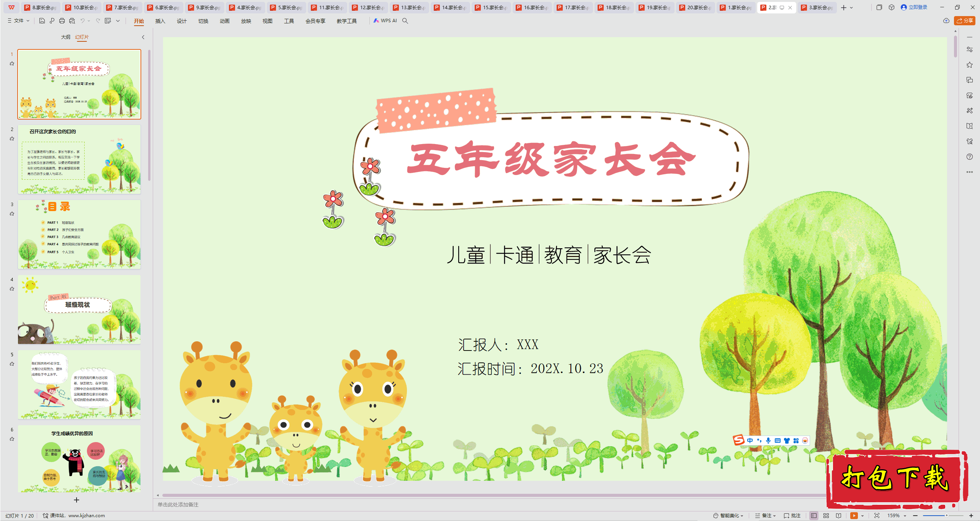Open the 智能美化 dropdown
Image resolution: width=980 pixels, height=521 pixels.
tap(728, 516)
